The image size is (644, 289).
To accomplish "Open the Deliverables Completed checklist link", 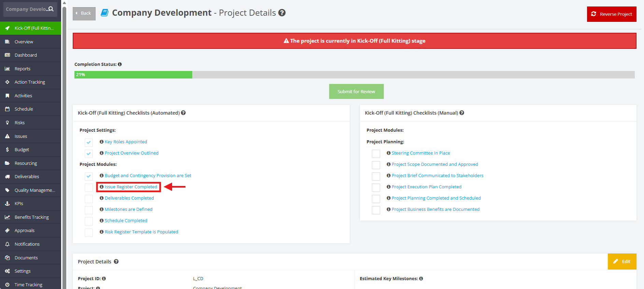I will pyautogui.click(x=129, y=198).
